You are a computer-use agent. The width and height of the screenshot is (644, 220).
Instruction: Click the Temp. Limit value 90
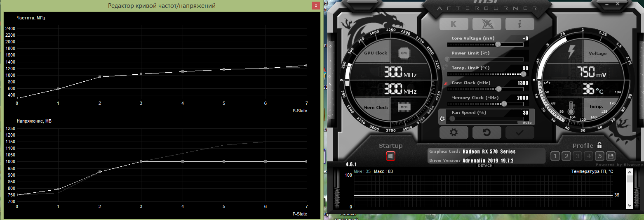(525, 68)
